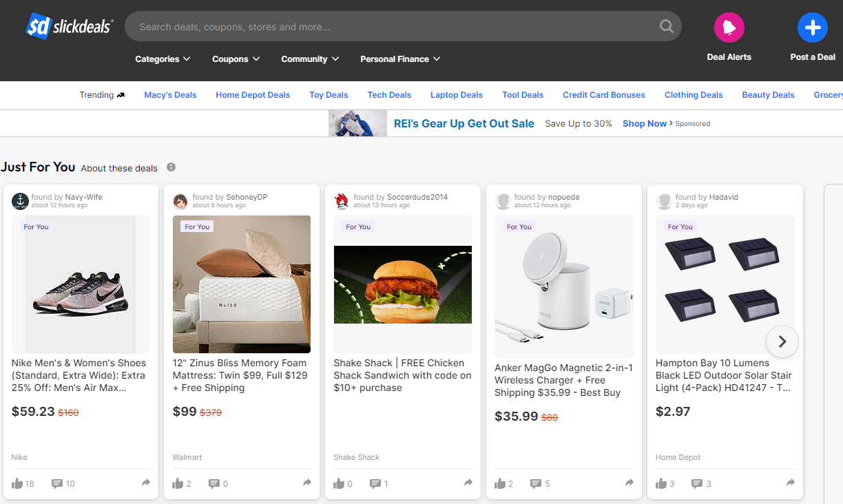Click the search deals input field
Screen dimensions: 843x504
[x=393, y=27]
